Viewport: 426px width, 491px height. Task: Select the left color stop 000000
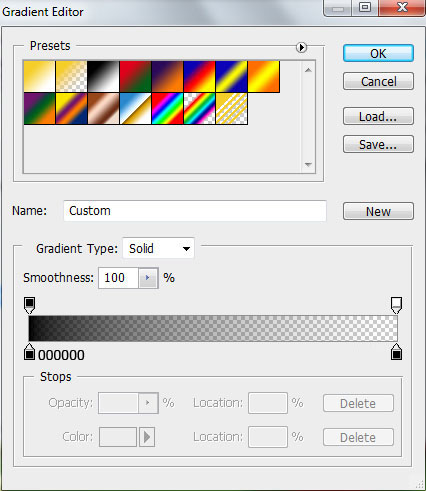[29, 352]
